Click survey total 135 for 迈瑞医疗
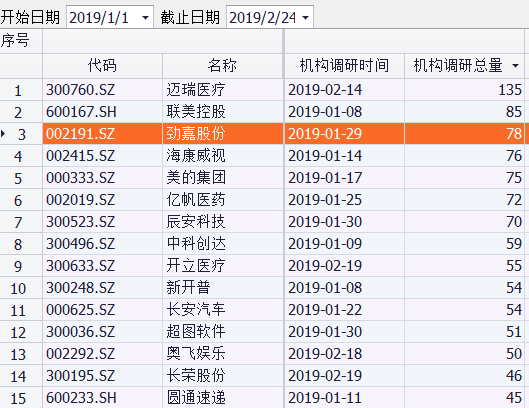Image resolution: width=529 pixels, height=408 pixels. click(510, 90)
